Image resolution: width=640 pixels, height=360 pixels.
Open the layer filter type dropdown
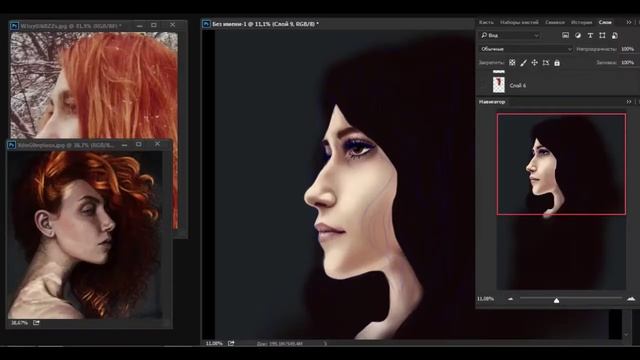point(510,36)
